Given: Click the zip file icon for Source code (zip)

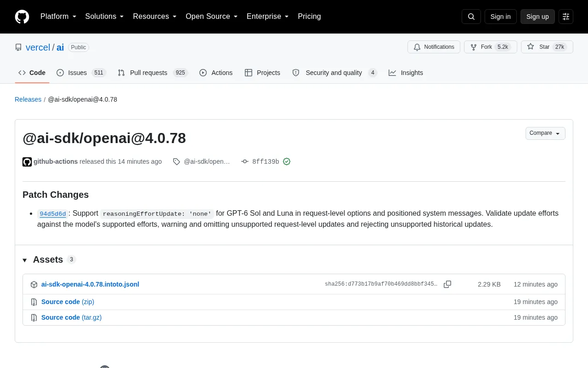Looking at the screenshot, I should point(34,302).
